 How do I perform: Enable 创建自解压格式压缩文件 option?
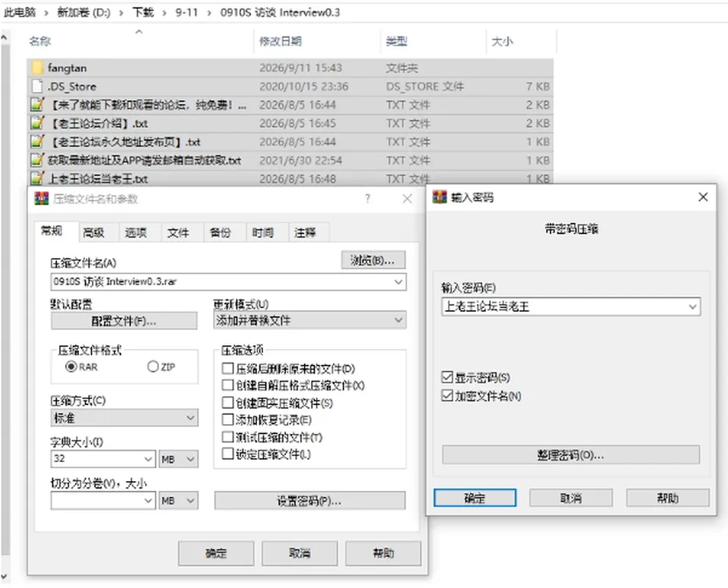(227, 385)
